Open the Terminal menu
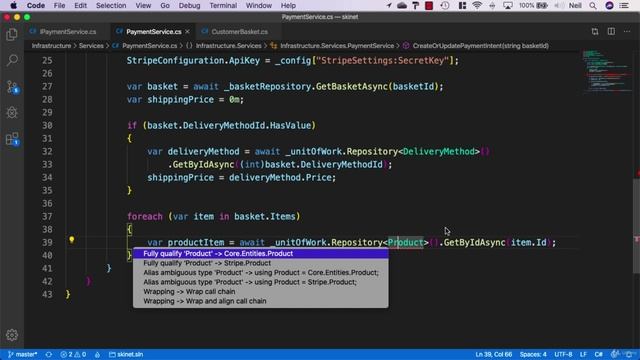The width and height of the screenshot is (640, 360). [x=223, y=5]
